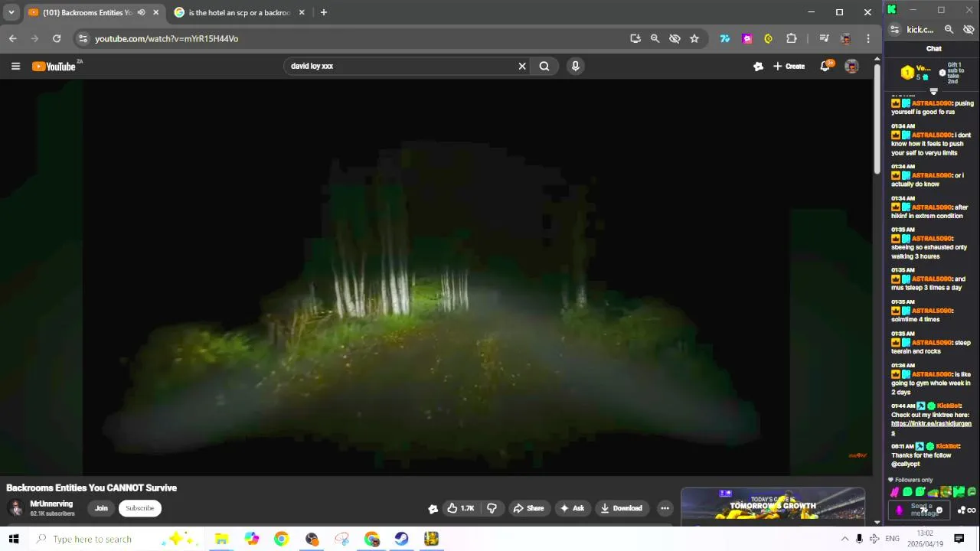
Task: Switch to the 'is the hotel an scp' tab
Action: (x=239, y=12)
